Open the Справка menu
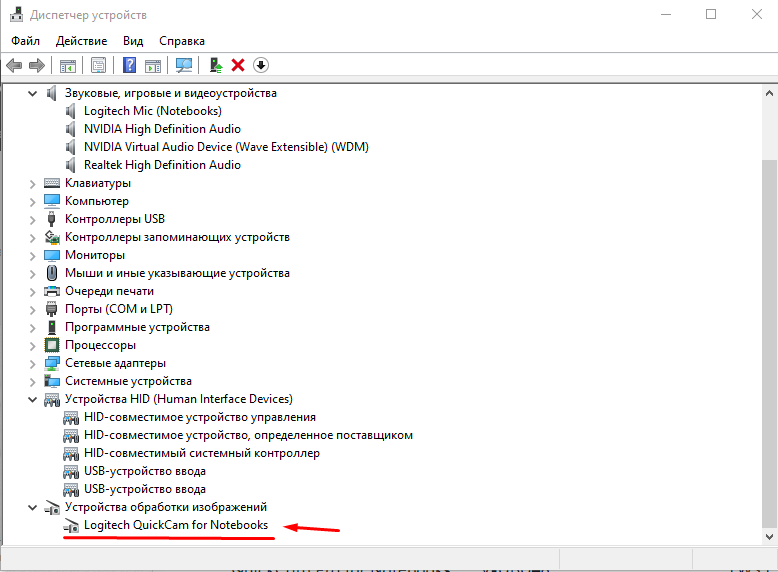778x572 pixels. tap(182, 41)
